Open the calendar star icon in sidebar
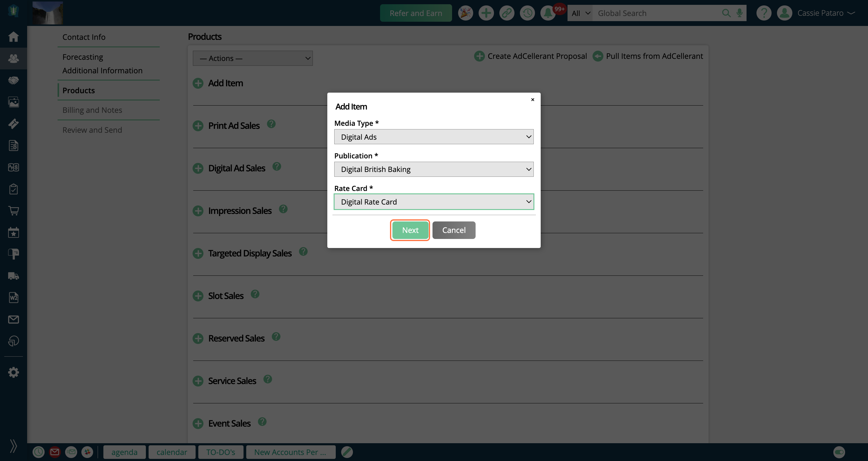Screen dimensions: 868x461 pyautogui.click(x=14, y=232)
